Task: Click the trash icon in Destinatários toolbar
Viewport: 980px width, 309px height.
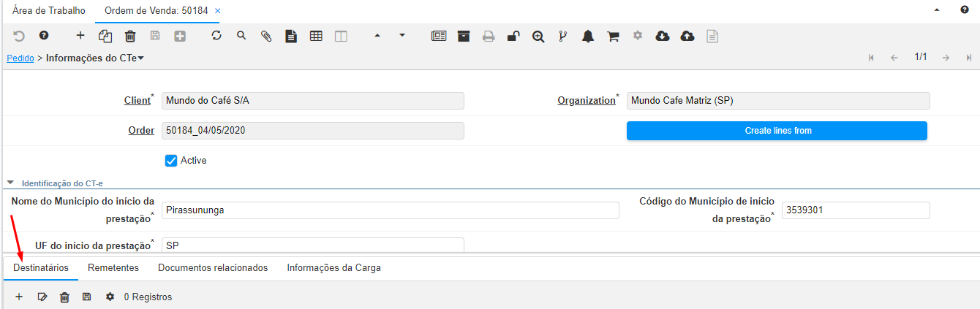Action: tap(64, 297)
